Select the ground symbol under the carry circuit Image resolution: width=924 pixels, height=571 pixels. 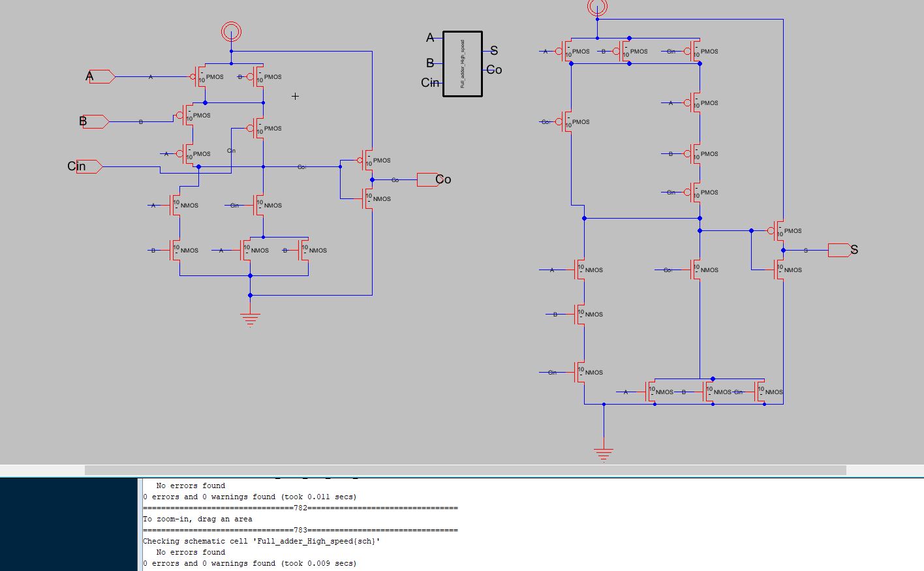click(x=250, y=318)
